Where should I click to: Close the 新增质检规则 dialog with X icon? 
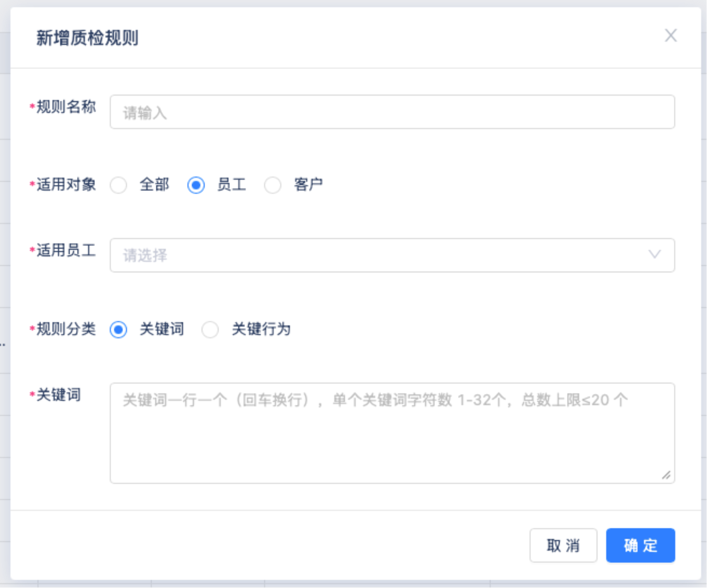pyautogui.click(x=671, y=36)
